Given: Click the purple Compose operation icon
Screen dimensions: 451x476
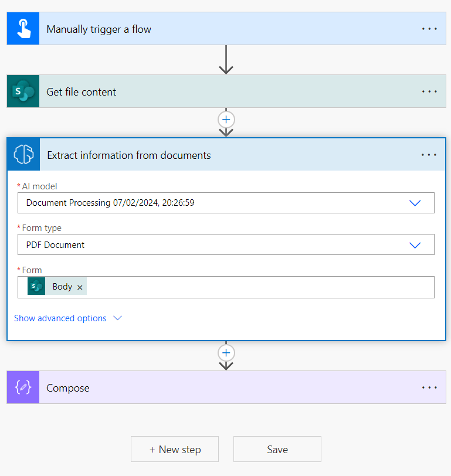Looking at the screenshot, I should pos(22,387).
